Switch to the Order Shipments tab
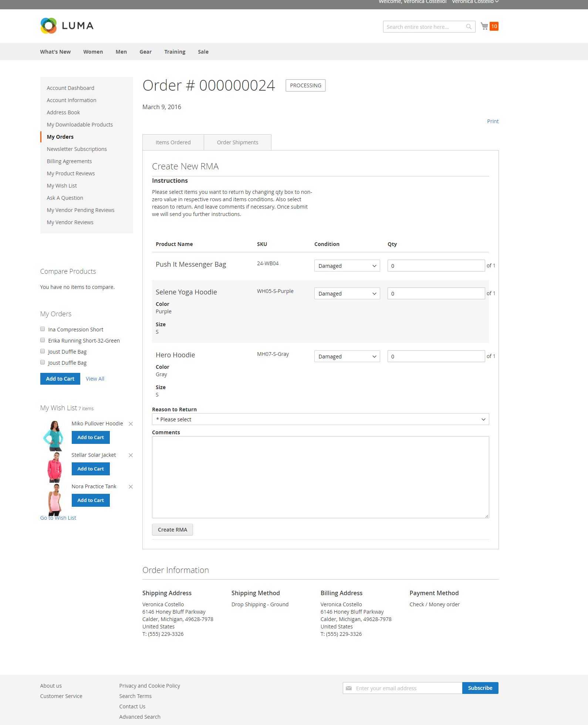This screenshot has height=725, width=588. coord(237,142)
